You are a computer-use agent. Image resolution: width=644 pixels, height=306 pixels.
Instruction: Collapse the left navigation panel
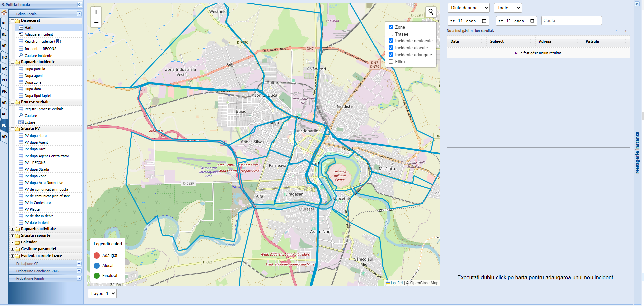pos(80,5)
